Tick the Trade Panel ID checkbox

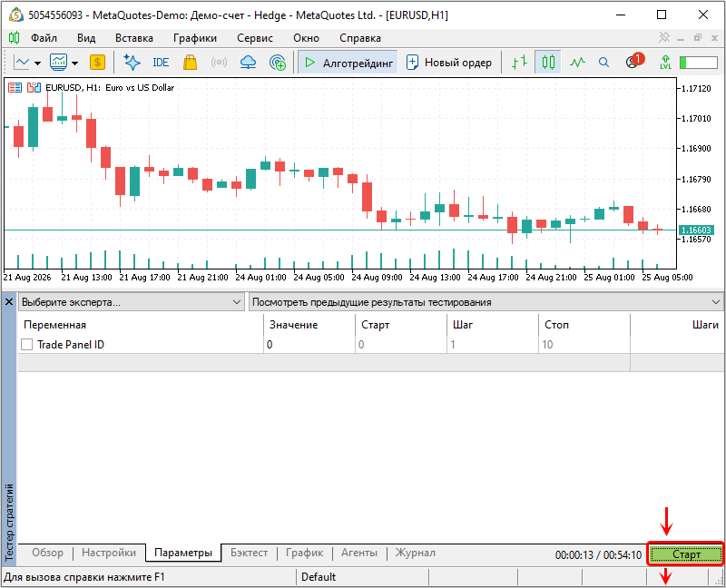pos(27,345)
